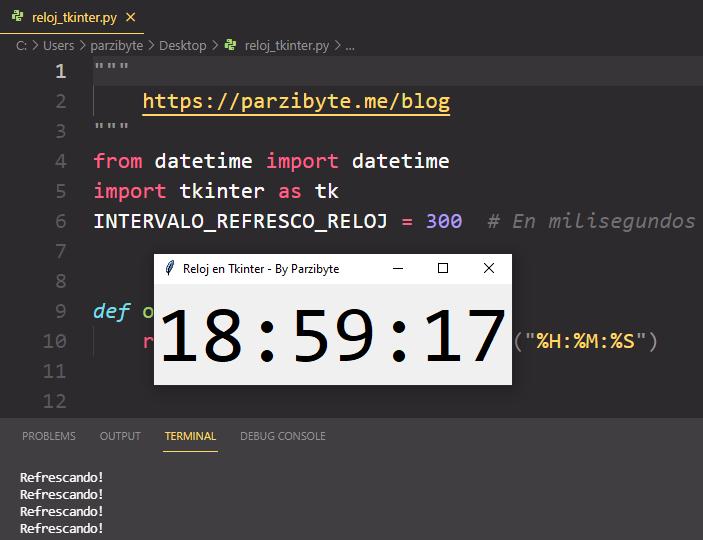Viewport: 703px width, 540px height.
Task: Click the INTERVALO_REFRESCO_RELOJ variable name
Action: pyautogui.click(x=240, y=222)
